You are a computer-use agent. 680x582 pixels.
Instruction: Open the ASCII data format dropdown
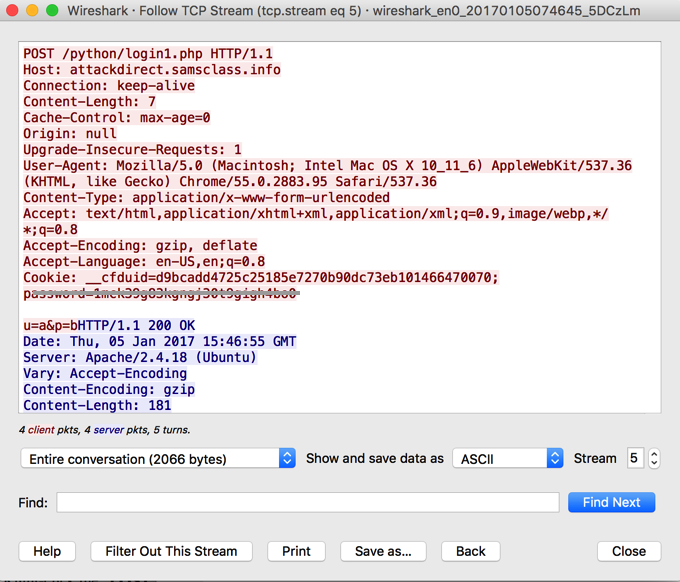click(507, 459)
